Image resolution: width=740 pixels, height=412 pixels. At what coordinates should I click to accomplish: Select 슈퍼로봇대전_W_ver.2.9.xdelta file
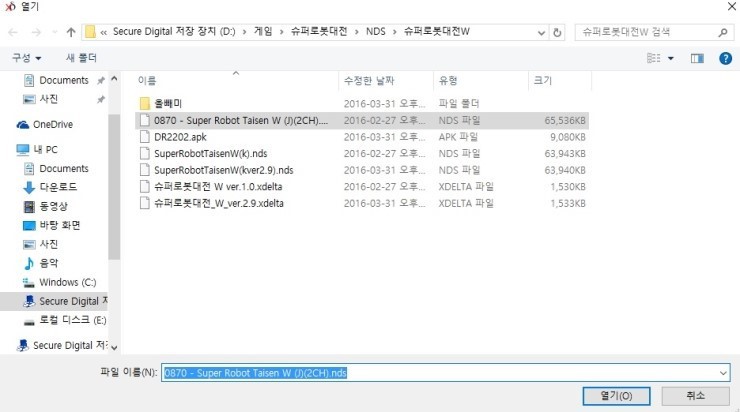[x=362, y=203]
